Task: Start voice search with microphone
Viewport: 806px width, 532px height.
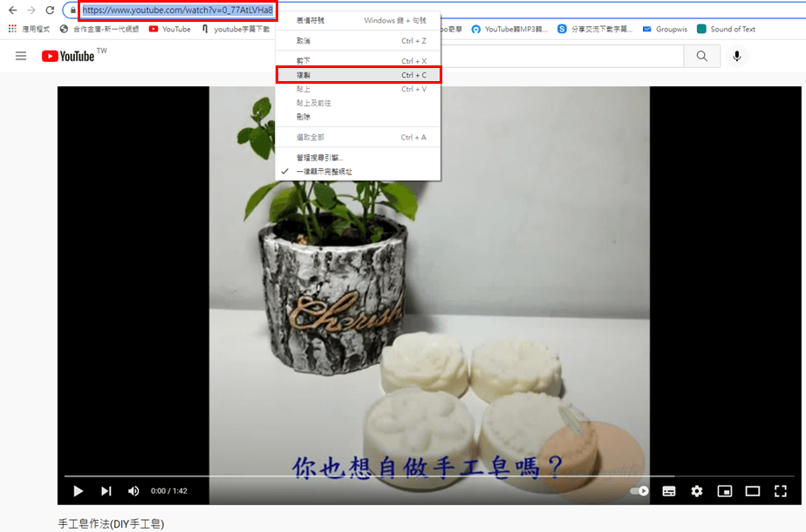Action: coord(737,57)
